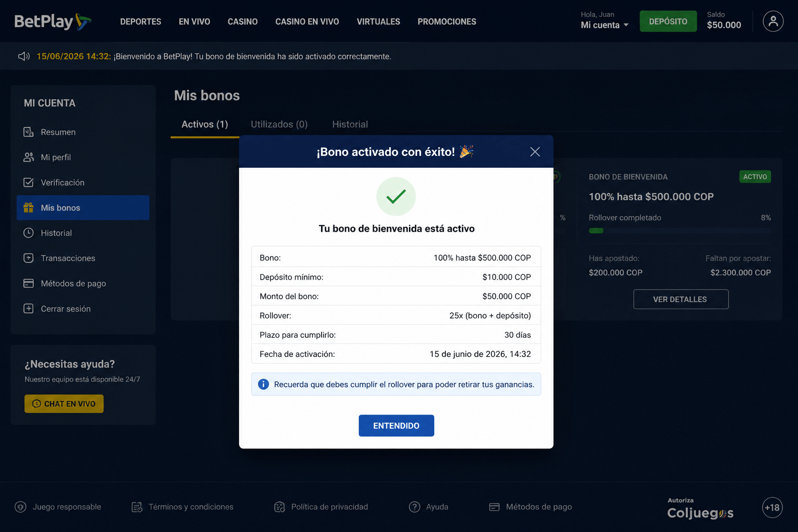Image resolution: width=798 pixels, height=532 pixels.
Task: Click the Mi perfil people icon
Action: tap(29, 157)
